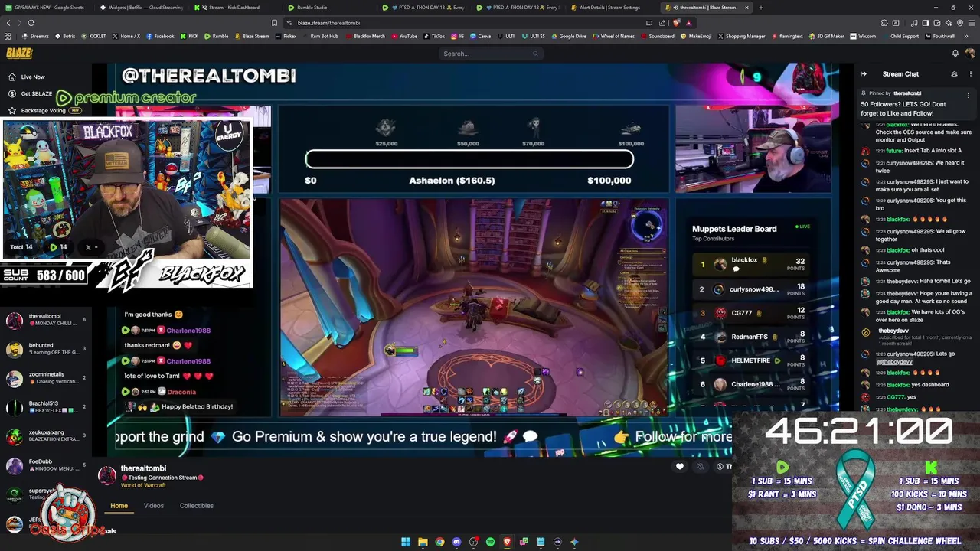Switch to the Videos tab
Screen dimensions: 980x551
click(154, 506)
